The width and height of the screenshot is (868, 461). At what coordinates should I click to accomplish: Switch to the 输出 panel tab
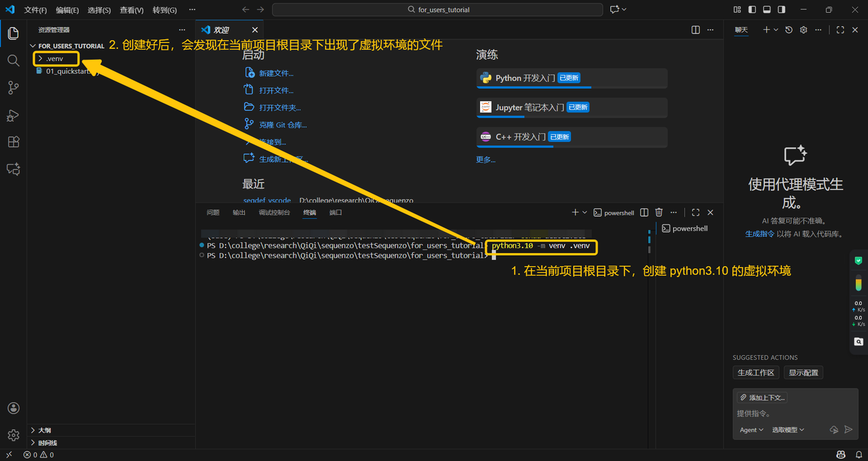239,213
